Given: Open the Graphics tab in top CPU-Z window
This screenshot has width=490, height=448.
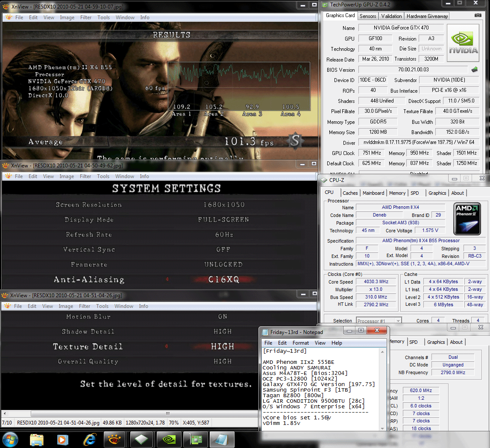Looking at the screenshot, I should click(x=437, y=193).
